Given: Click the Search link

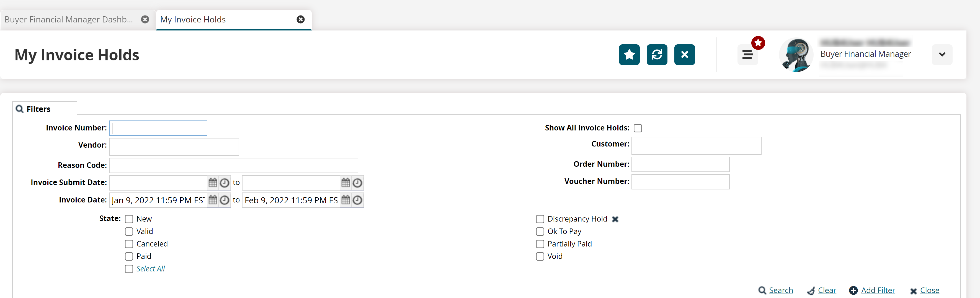Looking at the screenshot, I should [x=781, y=291].
